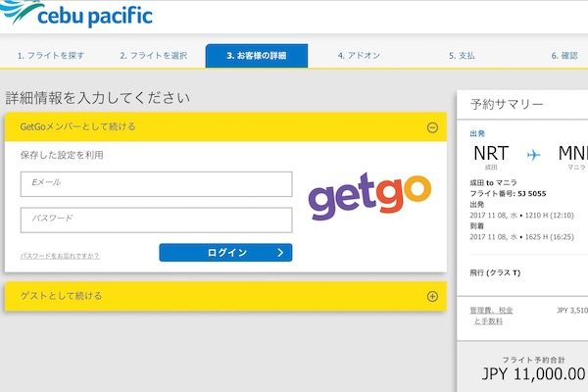The width and height of the screenshot is (588, 392).
Task: Click the ログイン button
Action: tap(225, 253)
